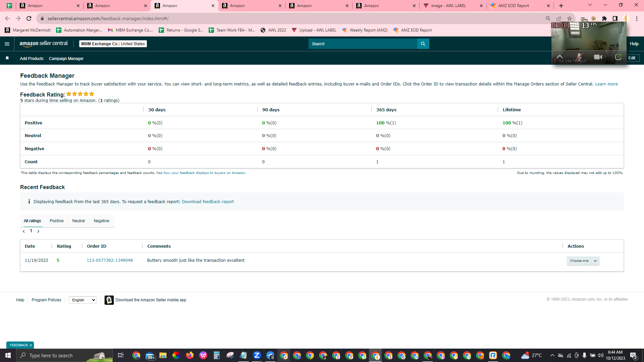This screenshot has height=362, width=644.
Task: Click the Add Products link
Action: pos(32,59)
